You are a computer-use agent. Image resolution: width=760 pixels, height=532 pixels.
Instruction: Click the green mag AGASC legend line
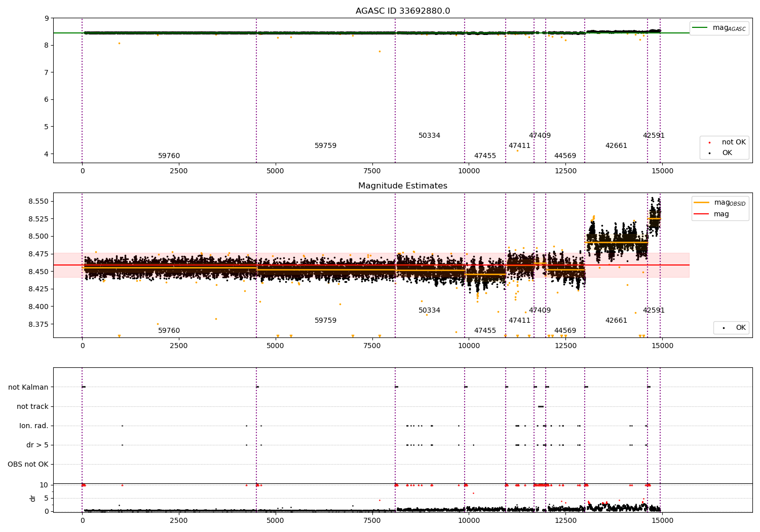tap(700, 28)
